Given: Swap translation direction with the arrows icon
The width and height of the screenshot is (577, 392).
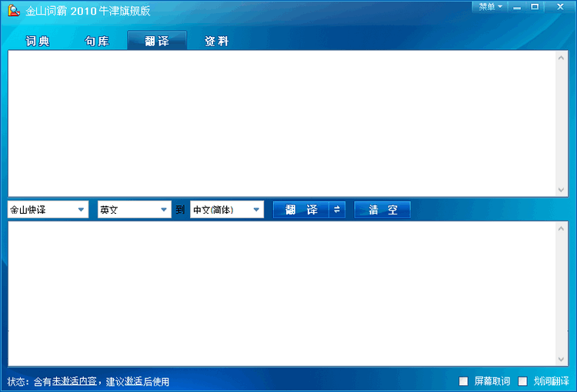Looking at the screenshot, I should click(x=337, y=210).
